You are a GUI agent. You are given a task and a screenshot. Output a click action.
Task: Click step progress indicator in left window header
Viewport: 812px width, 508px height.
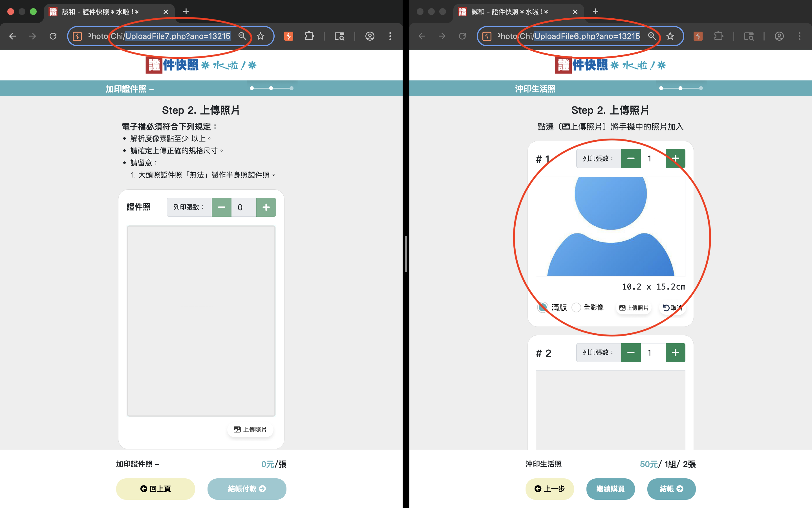coord(272,88)
